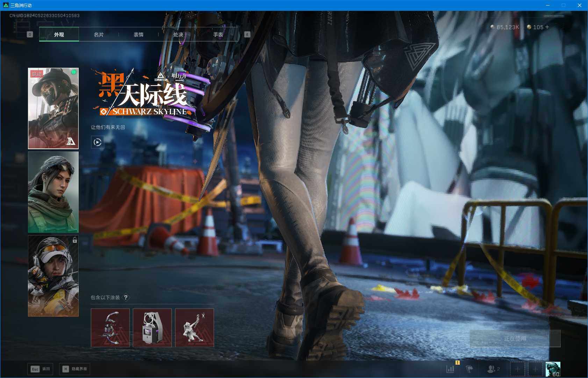Click the help question mark beside 包含以下涂装
The height and width of the screenshot is (378, 588).
point(126,297)
